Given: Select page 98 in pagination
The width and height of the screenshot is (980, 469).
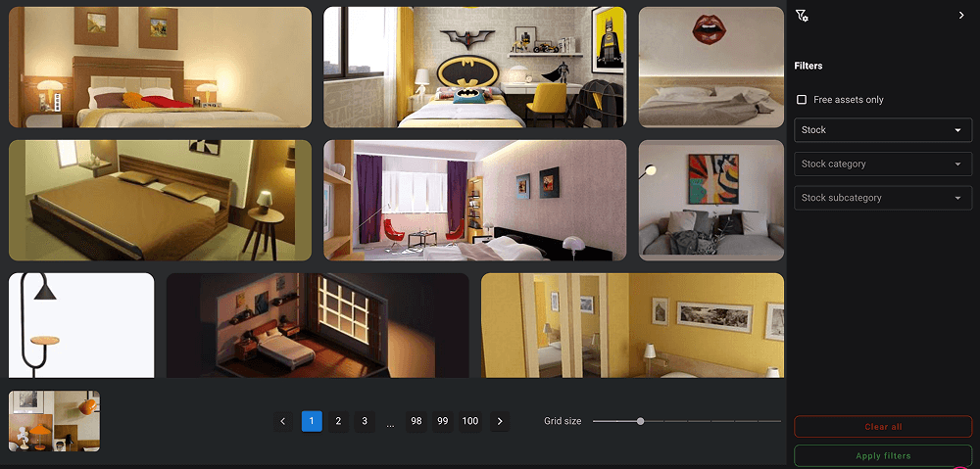Looking at the screenshot, I should pos(416,421).
